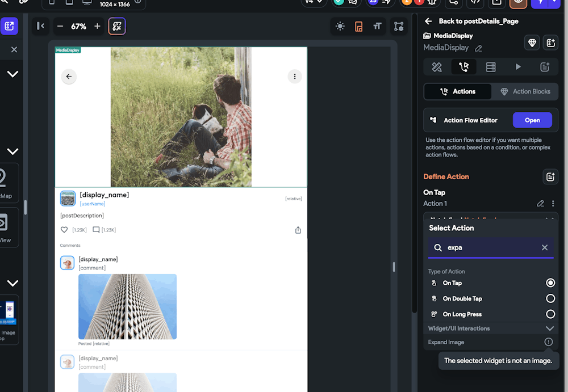568x392 pixels.
Task: Select the On Tap radio button
Action: click(550, 283)
